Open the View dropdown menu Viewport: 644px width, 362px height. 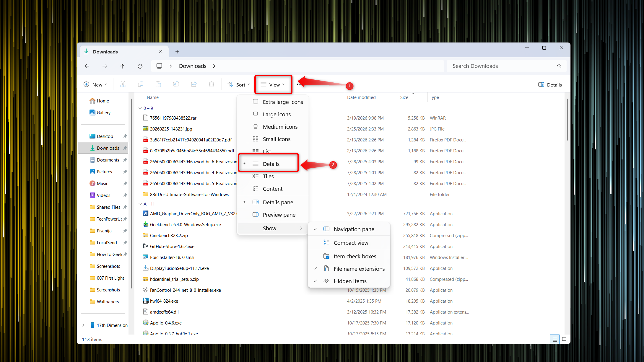tap(273, 84)
